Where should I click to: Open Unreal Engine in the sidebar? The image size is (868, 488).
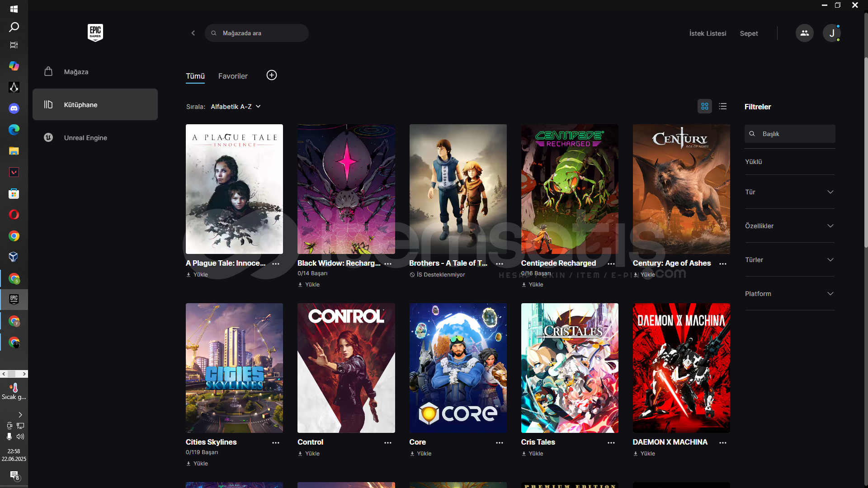click(95, 138)
